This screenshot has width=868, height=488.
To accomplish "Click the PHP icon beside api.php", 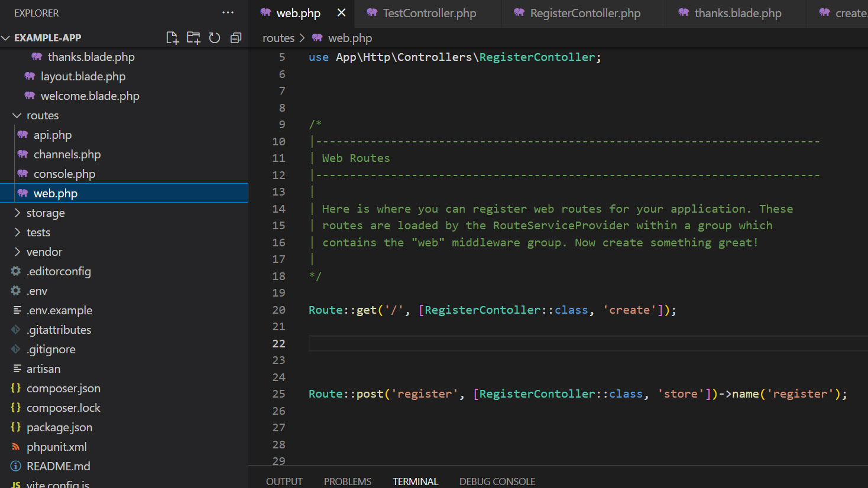I will tap(22, 135).
